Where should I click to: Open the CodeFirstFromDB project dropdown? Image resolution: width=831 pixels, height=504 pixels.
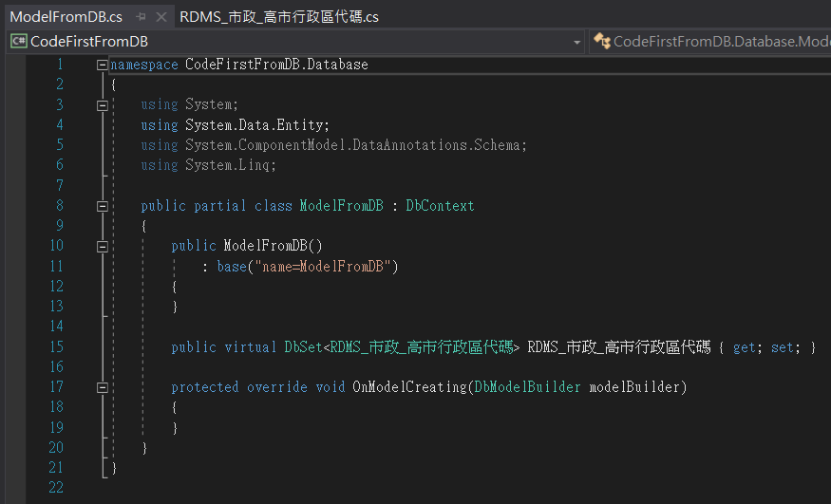coord(577,42)
